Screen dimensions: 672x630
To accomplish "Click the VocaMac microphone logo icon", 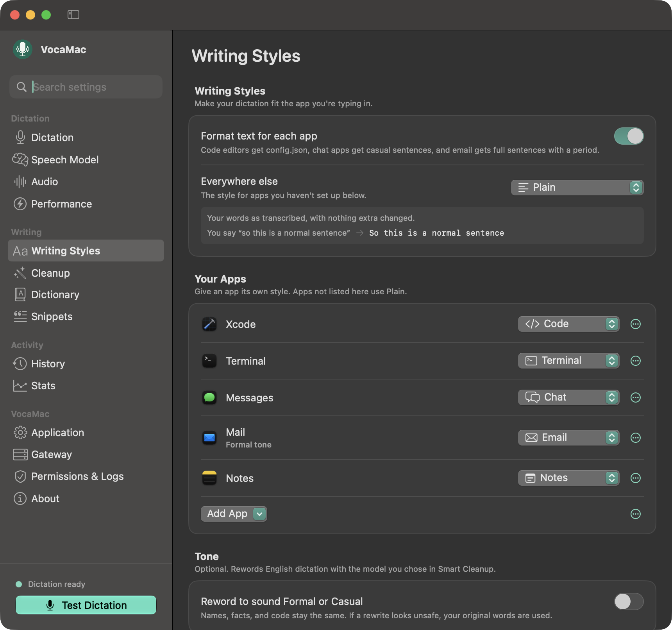I will 23,49.
